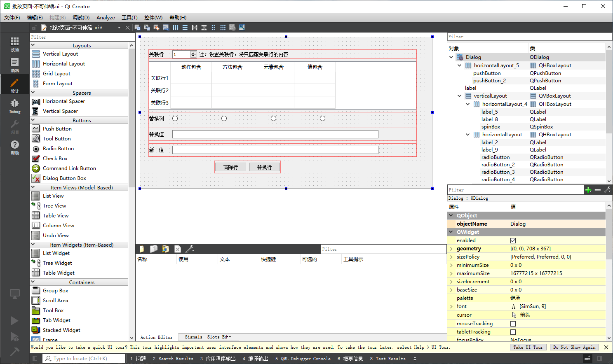The height and width of the screenshot is (364, 613).
Task: Click the 替换值 text input field
Action: click(275, 134)
